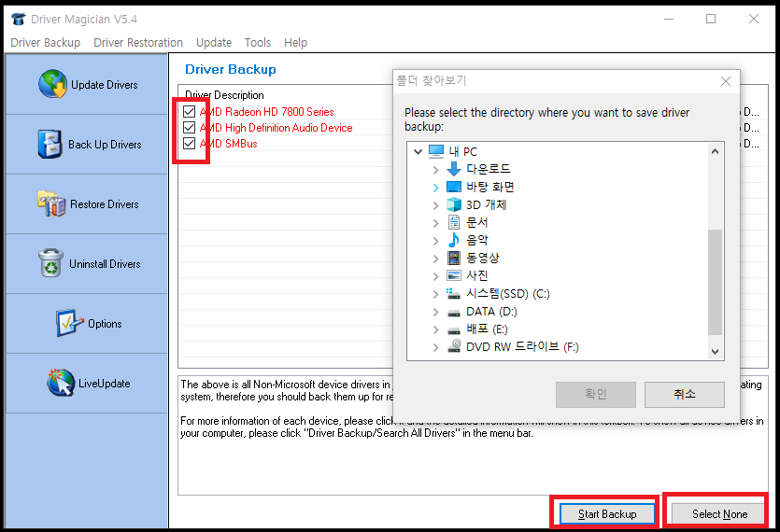Screen dimensions: 780x532
Task: Click the Back Up Drivers cabinet icon
Action: pyautogui.click(x=50, y=144)
